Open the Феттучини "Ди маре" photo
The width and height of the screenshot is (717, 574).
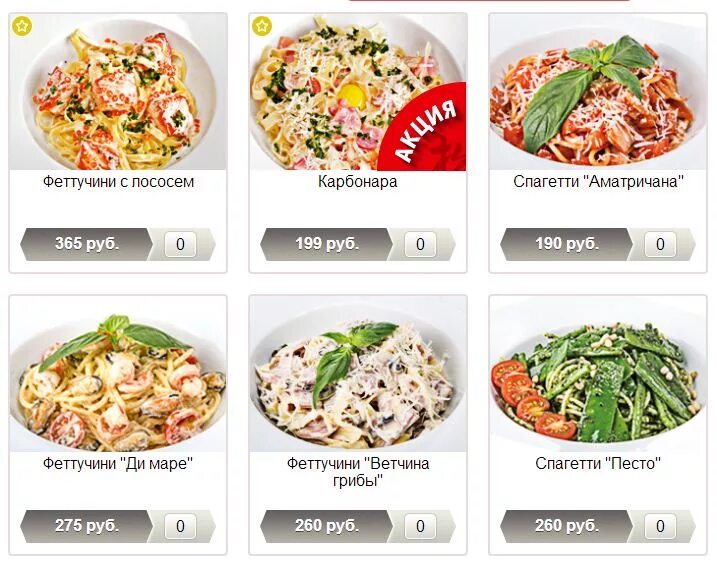tap(118, 374)
